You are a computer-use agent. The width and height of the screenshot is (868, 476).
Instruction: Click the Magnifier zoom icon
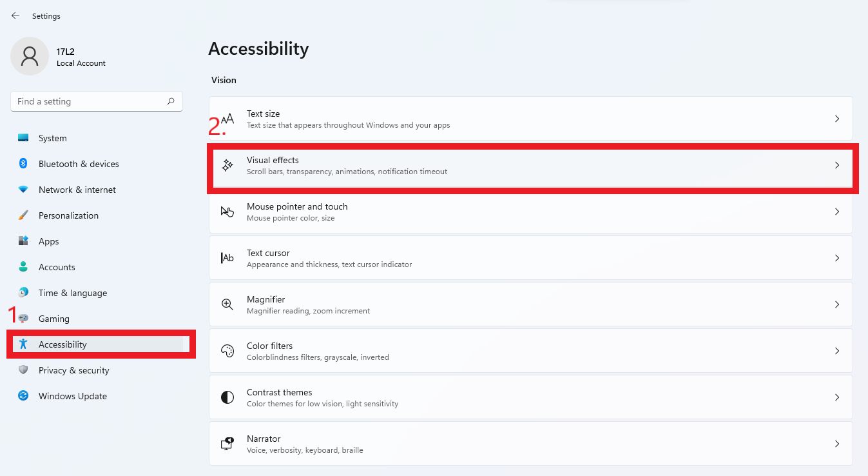click(x=227, y=304)
